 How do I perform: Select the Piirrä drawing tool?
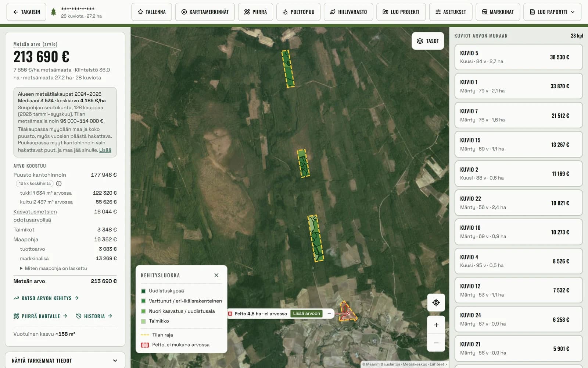click(255, 12)
